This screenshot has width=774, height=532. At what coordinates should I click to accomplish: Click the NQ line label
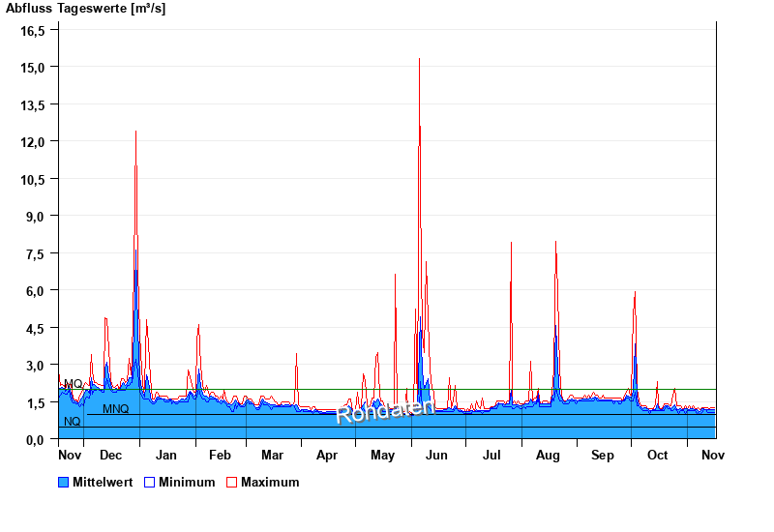pos(72,422)
